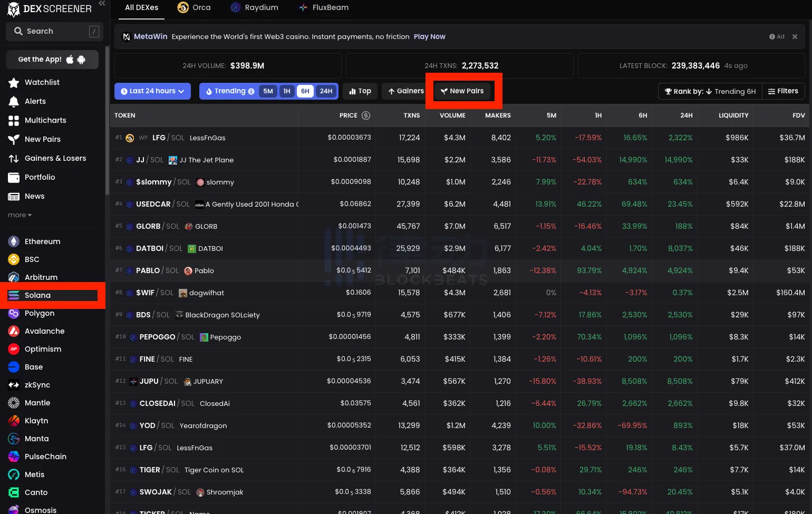This screenshot has height=514, width=812.
Task: Switch to the Orca tab
Action: point(194,7)
